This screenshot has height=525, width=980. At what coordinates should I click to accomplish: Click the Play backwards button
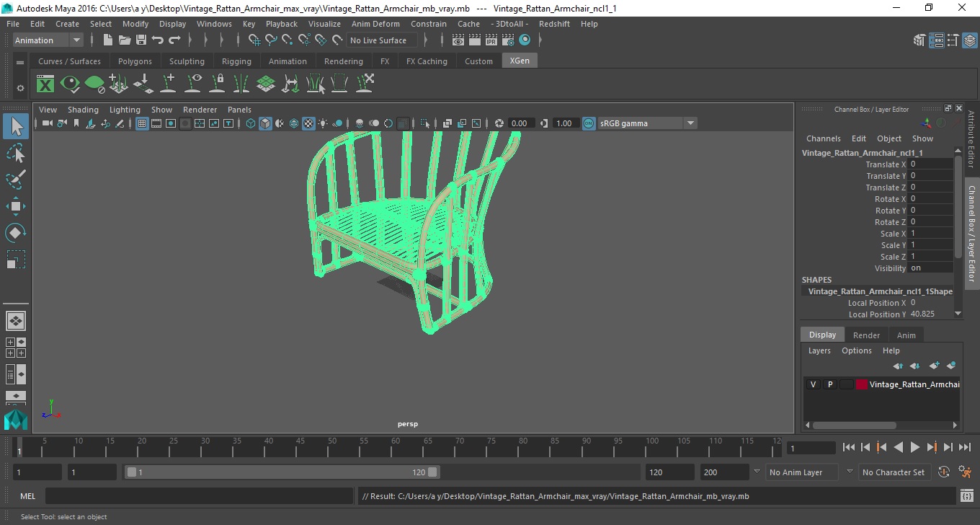(898, 448)
